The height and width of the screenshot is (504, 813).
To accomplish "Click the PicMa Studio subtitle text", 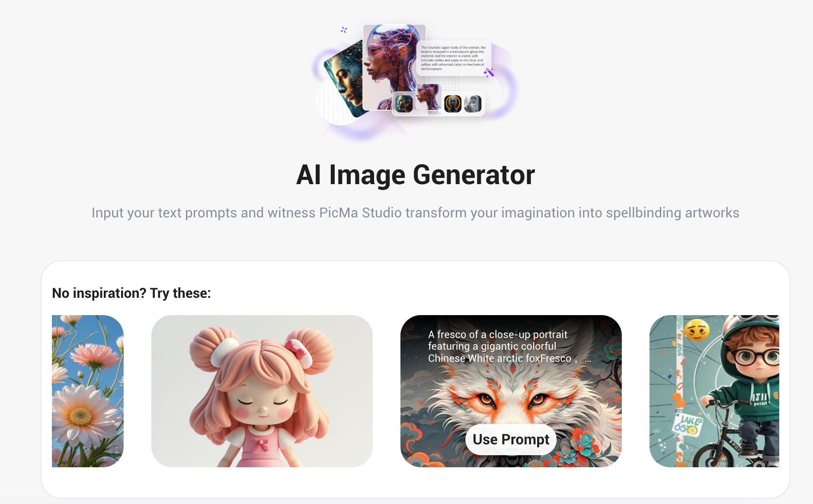I will click(x=415, y=213).
